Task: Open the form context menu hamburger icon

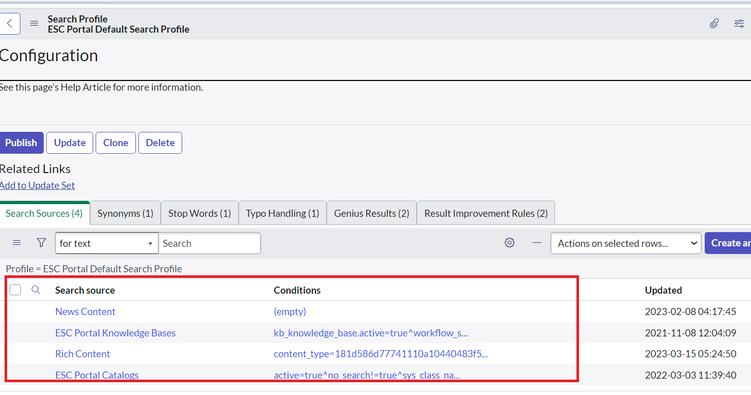Action: point(34,23)
